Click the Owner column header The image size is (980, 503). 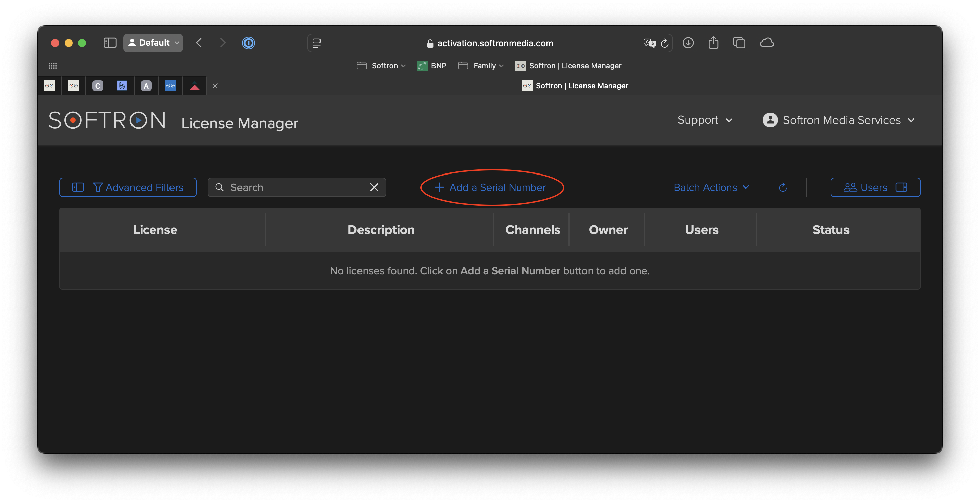coord(608,229)
